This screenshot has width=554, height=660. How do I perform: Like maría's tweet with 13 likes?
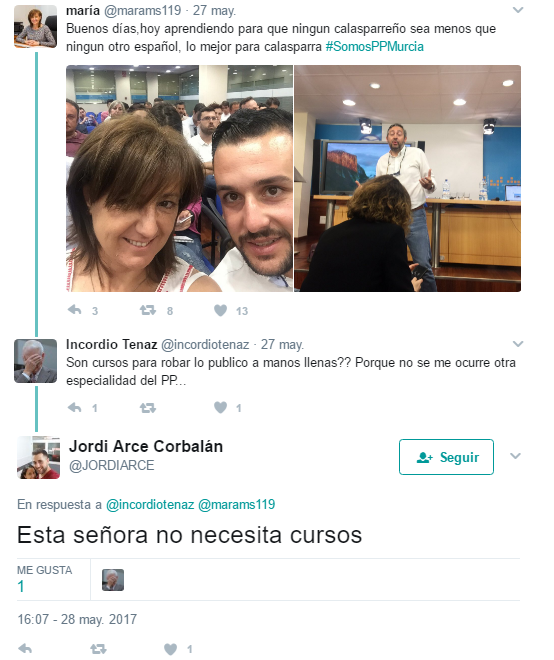coord(220,310)
